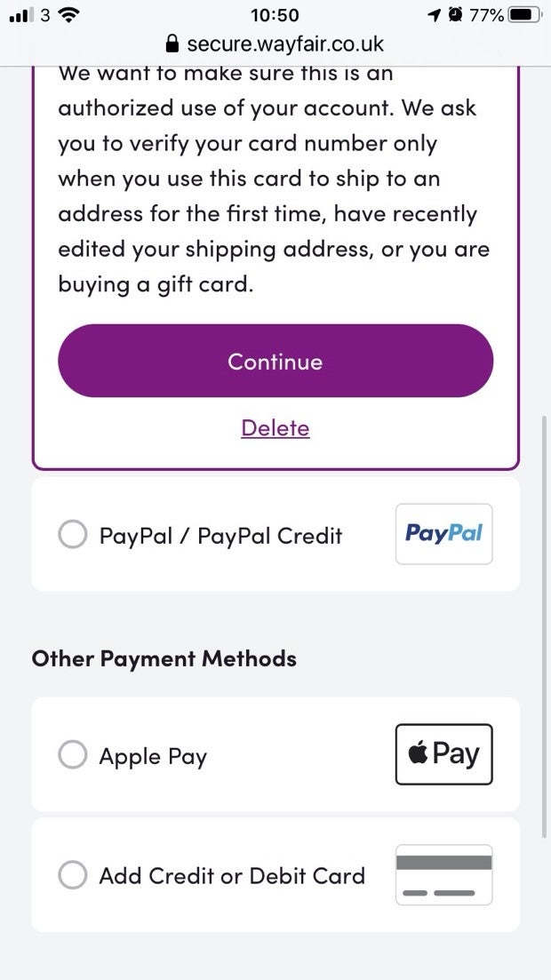
Task: Select the Add Credit or Debit Card radio
Action: pyautogui.click(x=72, y=875)
